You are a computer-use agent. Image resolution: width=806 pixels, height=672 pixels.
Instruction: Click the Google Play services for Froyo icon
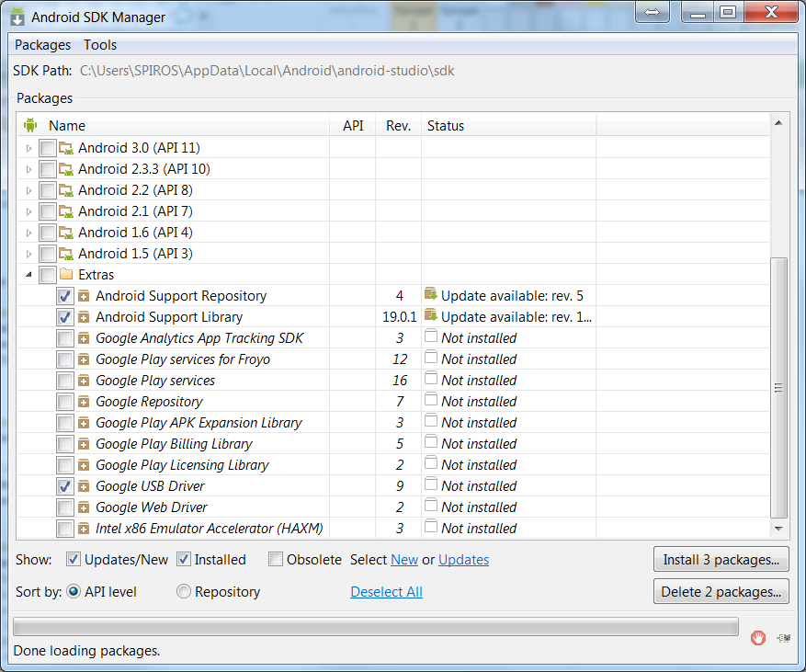[x=84, y=359]
